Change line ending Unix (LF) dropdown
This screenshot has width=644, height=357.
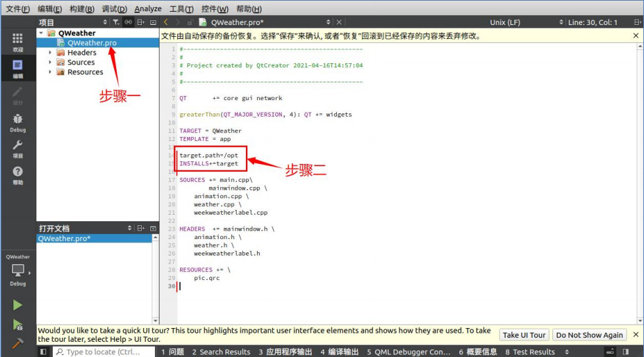tap(526, 22)
